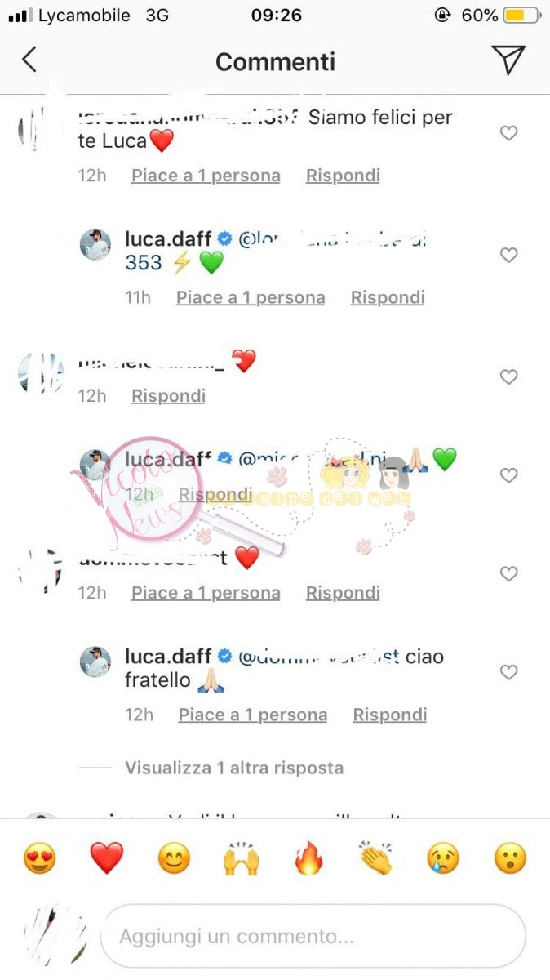
Task: Insert the heart-eyes emoji reaction
Action: [x=39, y=859]
